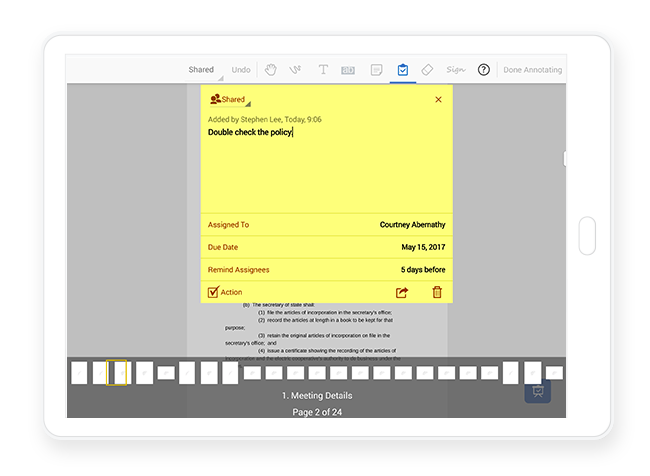This screenshot has height=476, width=650.
Task: Click the 'Added by Stephen Lee, Today, 9:06' text
Action: (264, 119)
